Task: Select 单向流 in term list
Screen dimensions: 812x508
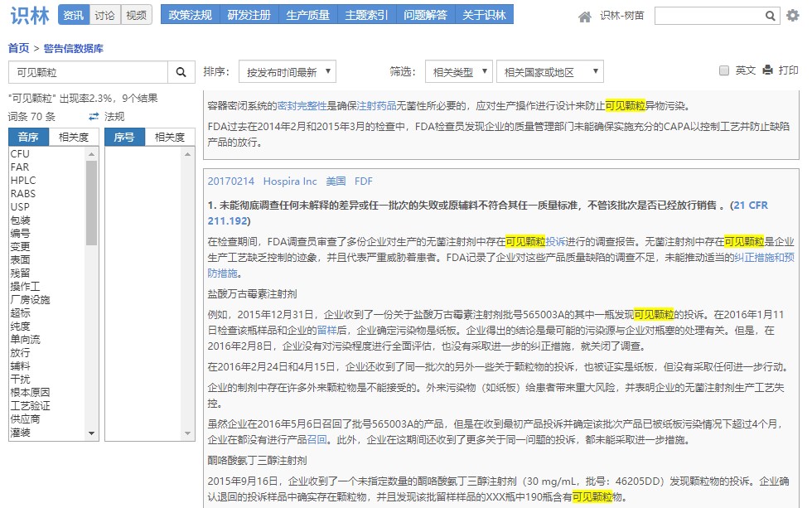Action: pyautogui.click(x=26, y=339)
